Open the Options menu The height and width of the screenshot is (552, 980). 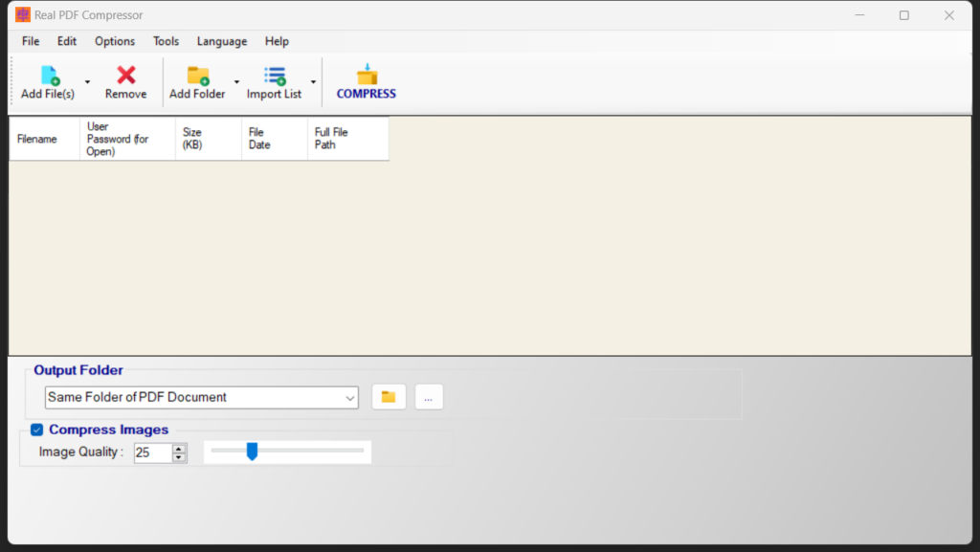pyautogui.click(x=114, y=41)
